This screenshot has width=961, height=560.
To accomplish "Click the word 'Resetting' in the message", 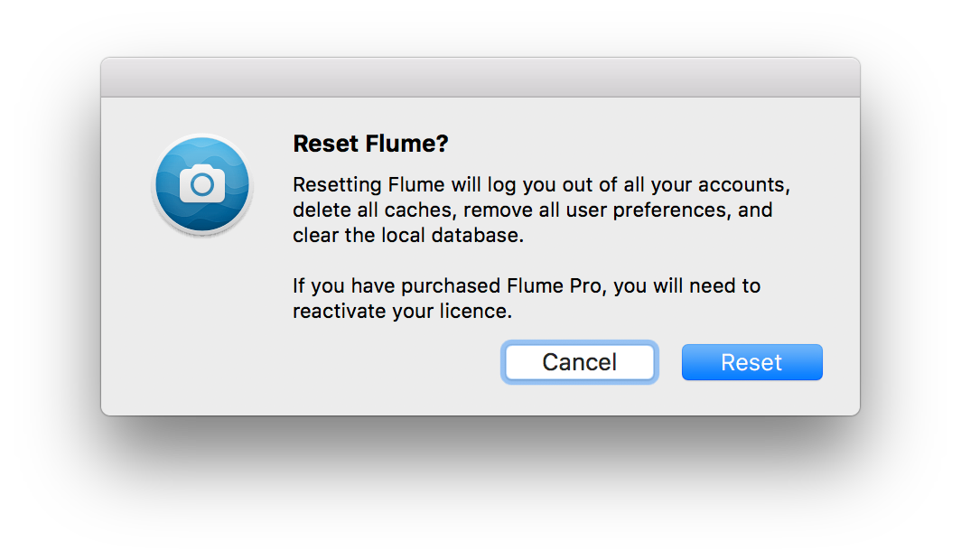I will click(337, 186).
